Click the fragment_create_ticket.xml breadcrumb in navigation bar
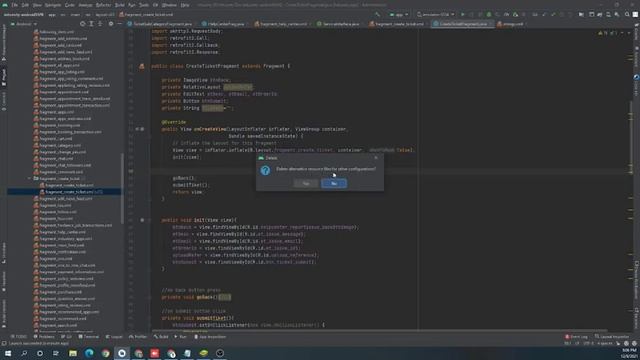 146,14
